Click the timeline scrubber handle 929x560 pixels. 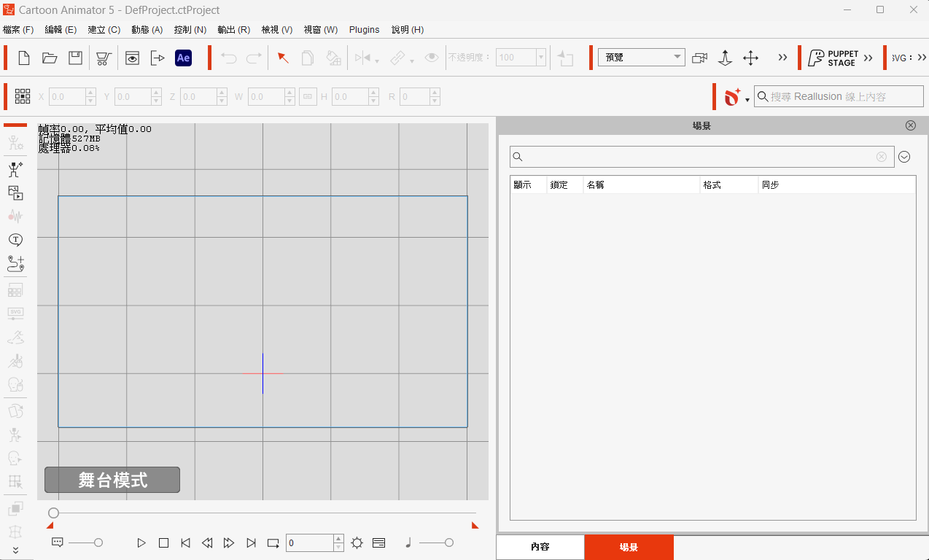tap(53, 513)
